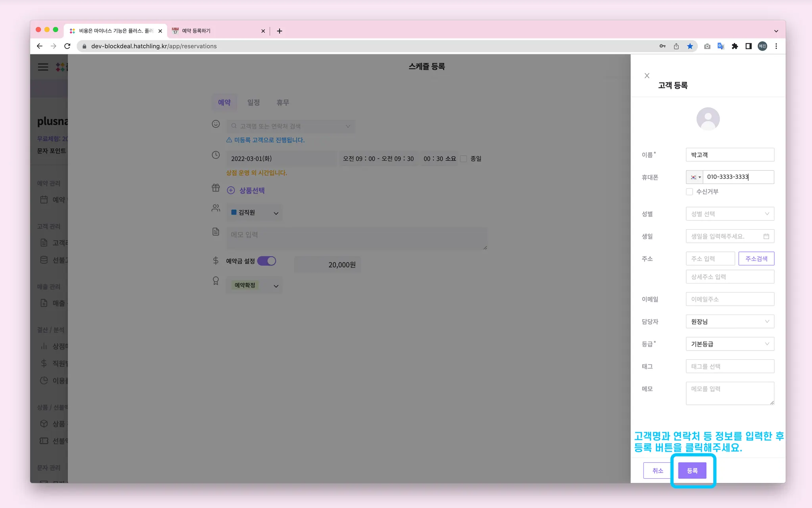Image resolution: width=812 pixels, height=508 pixels.
Task: Open the 기본등급 grade dropdown
Action: pyautogui.click(x=730, y=344)
